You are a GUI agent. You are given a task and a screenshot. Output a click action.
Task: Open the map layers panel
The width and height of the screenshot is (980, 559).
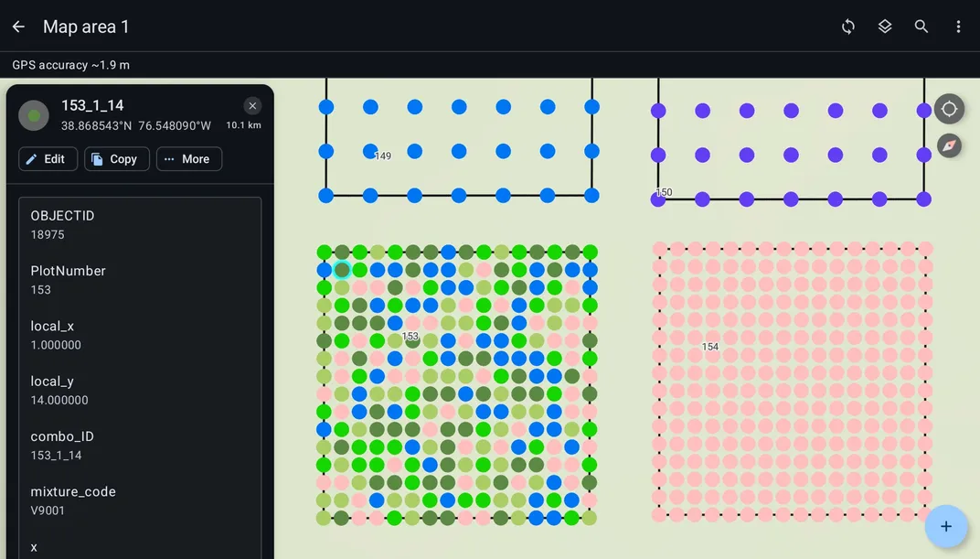(x=885, y=27)
